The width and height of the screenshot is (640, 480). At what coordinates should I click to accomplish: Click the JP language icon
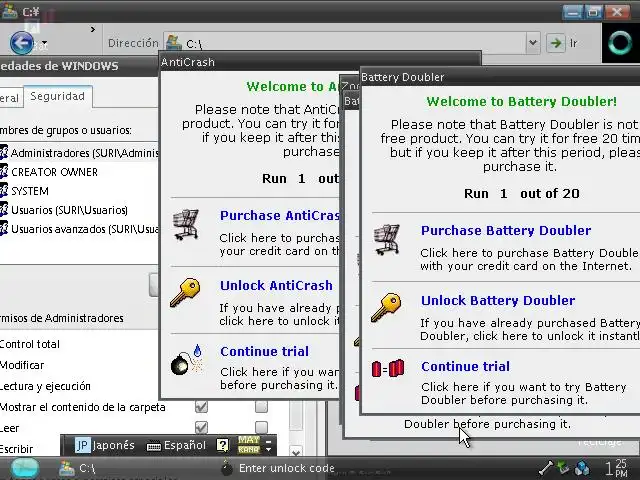coord(82,445)
